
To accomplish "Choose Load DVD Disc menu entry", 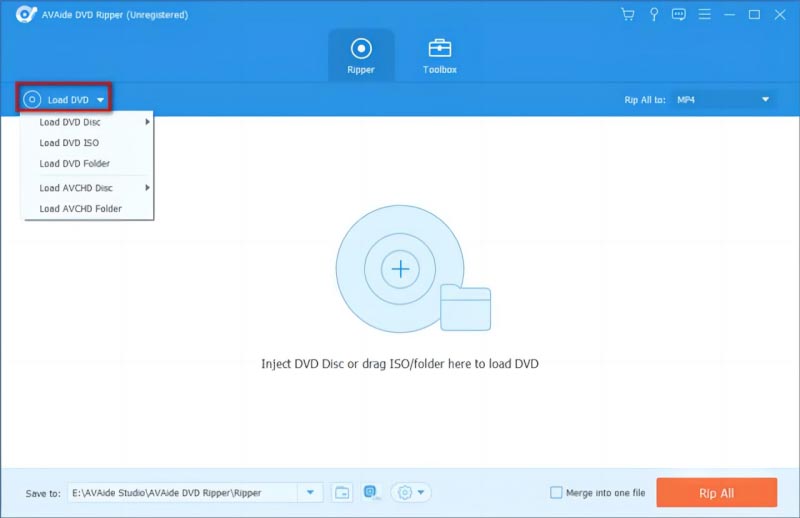I will pos(87,122).
